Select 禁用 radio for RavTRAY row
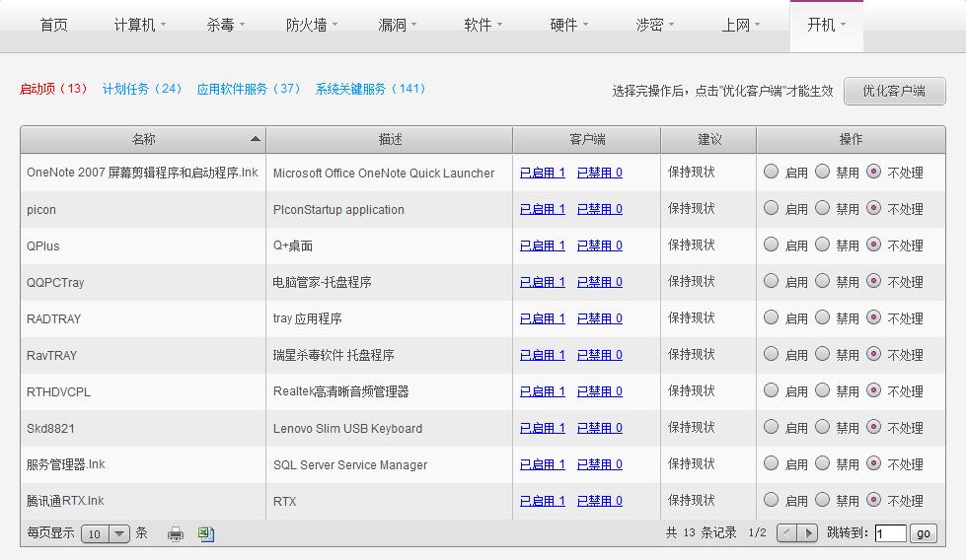Image resolution: width=966 pixels, height=560 pixels. pos(823,354)
